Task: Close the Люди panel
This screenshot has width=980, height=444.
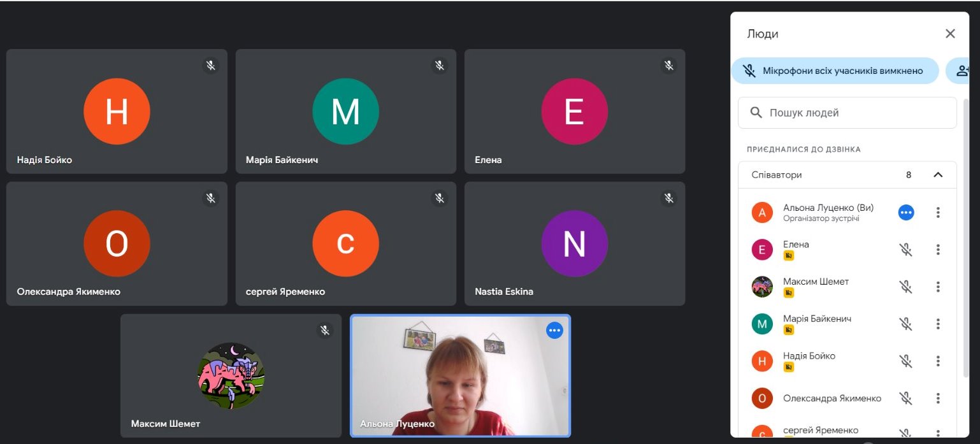Action: 950,34
